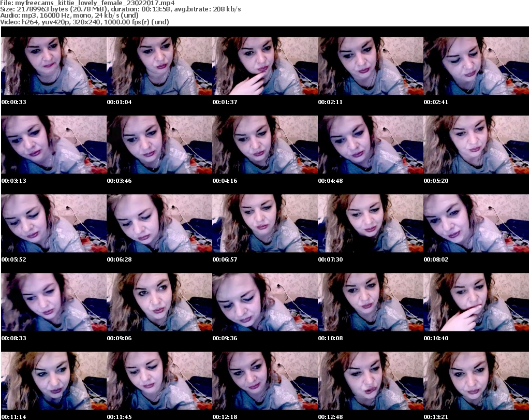Pick the thumbnail frame above 00:09:06
Screen dimensions: 530x420
pos(159,302)
